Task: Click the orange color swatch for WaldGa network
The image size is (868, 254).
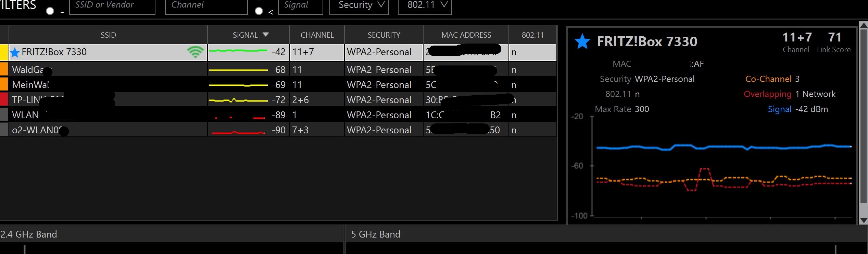Action: tap(4, 69)
